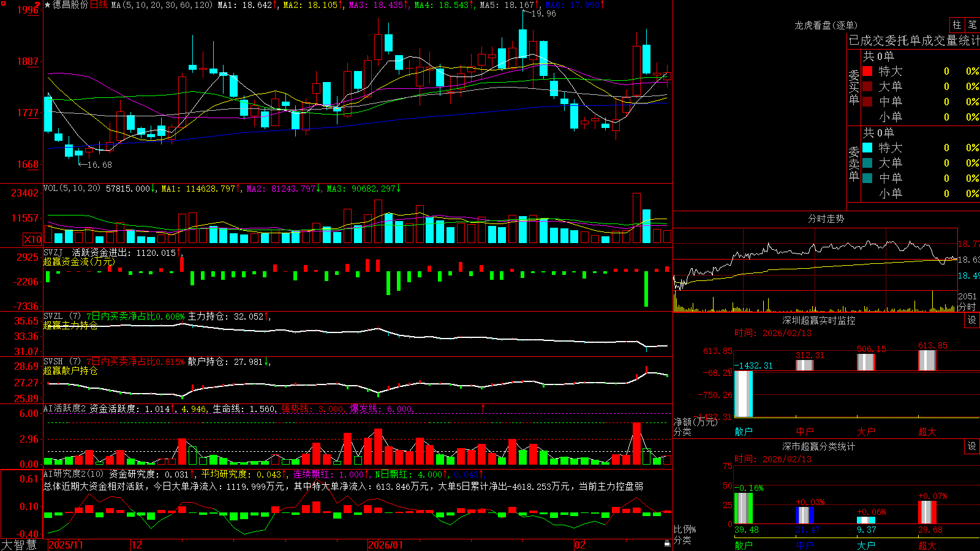The height and width of the screenshot is (551, 980).
Task: Switch to tick view with 笔 button
Action: [973, 24]
